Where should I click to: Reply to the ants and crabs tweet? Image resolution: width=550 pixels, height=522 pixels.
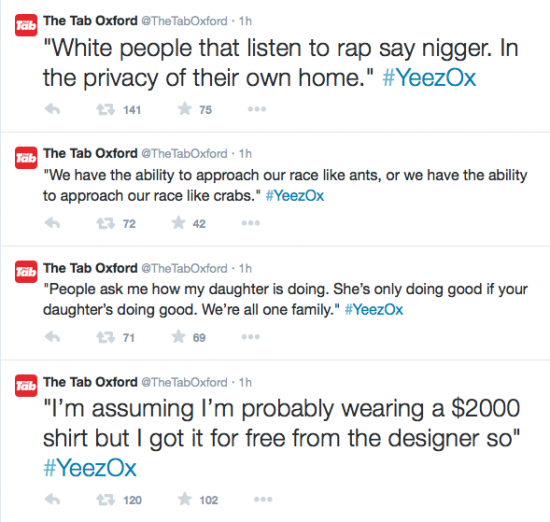(x=53, y=223)
